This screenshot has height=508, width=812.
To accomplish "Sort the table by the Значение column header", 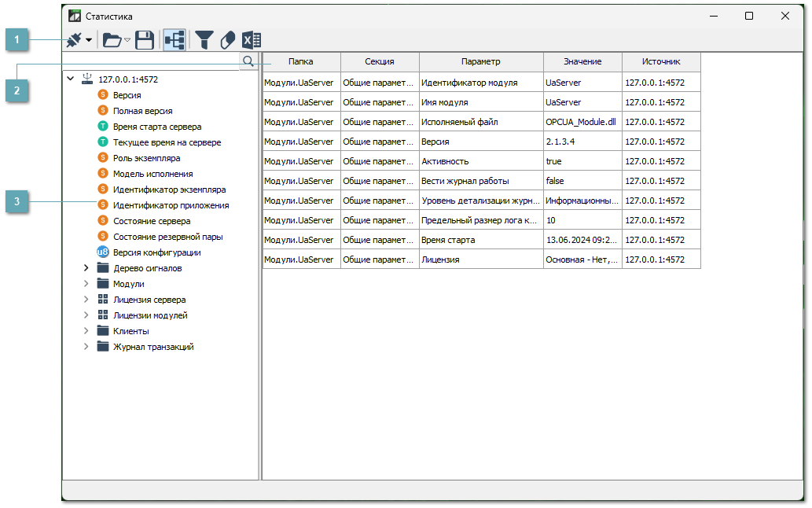I will (x=582, y=61).
